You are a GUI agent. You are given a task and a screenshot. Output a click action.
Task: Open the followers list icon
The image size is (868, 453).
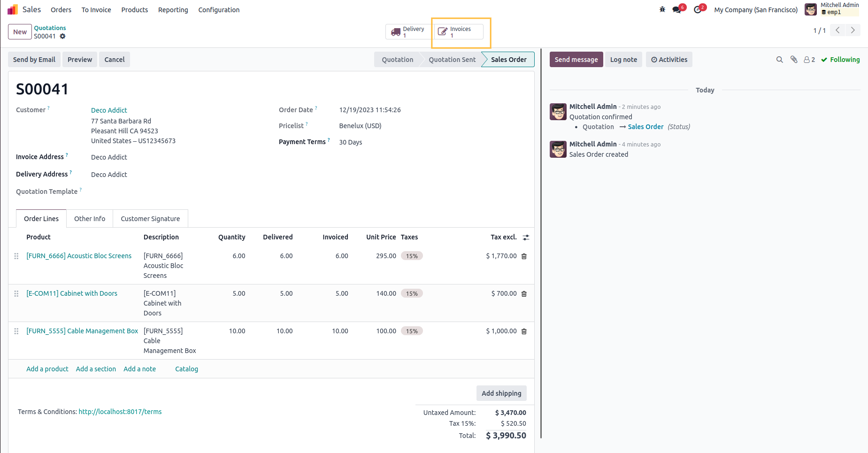coord(809,60)
